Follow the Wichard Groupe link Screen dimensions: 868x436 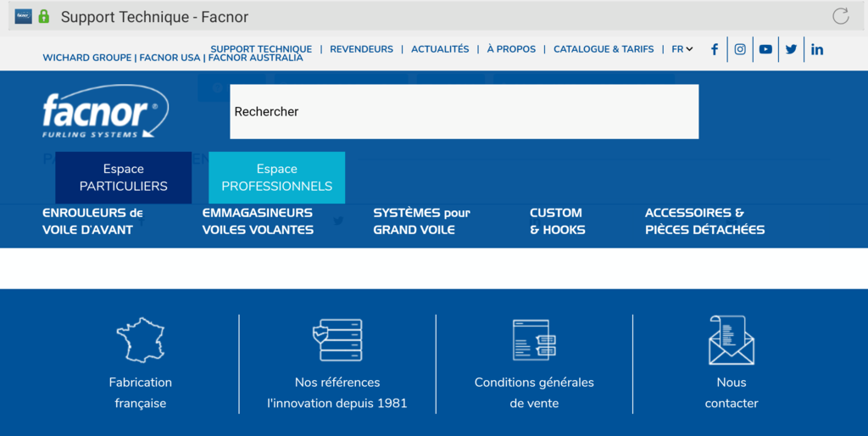point(87,58)
